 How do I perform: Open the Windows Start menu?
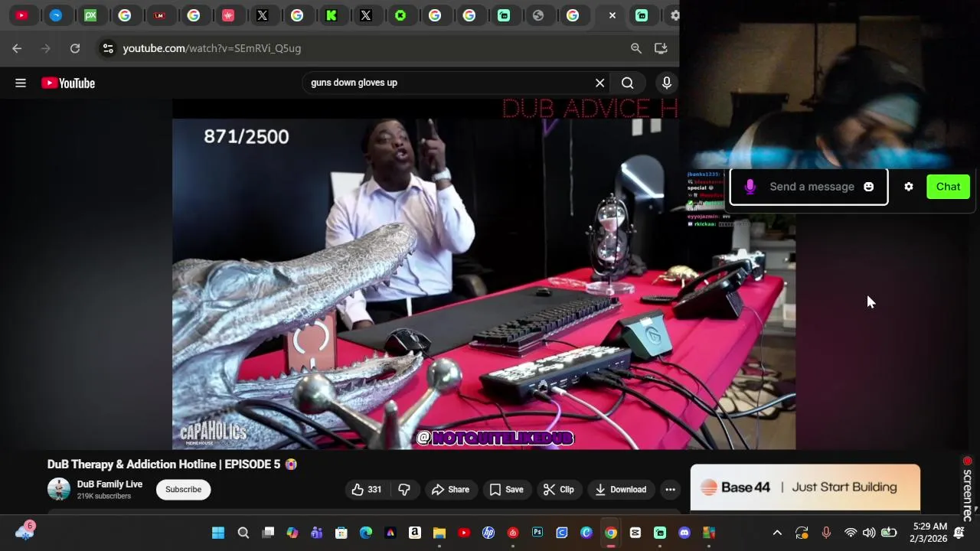(218, 533)
